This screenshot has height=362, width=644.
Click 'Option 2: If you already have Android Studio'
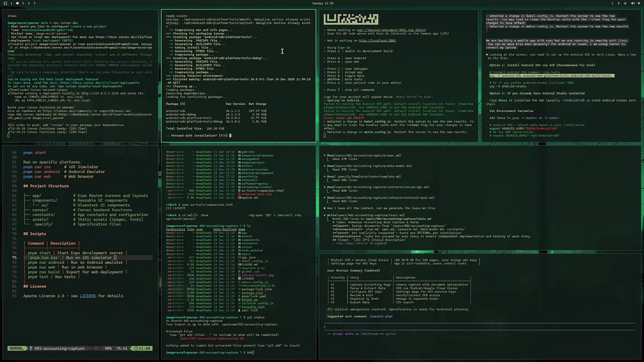(537, 93)
